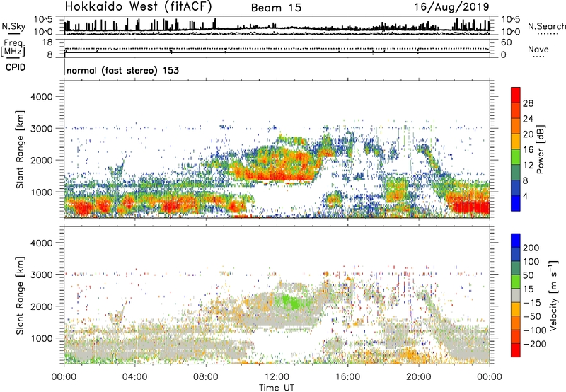
Task: Click the "20" power colorbar label
Action: [x=528, y=134]
